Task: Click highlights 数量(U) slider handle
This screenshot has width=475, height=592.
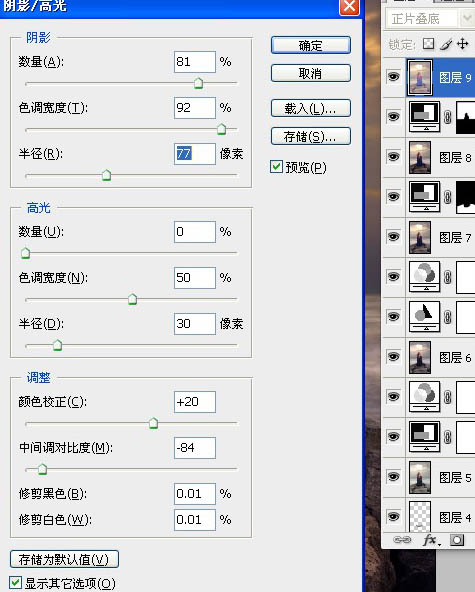Action: click(x=25, y=253)
